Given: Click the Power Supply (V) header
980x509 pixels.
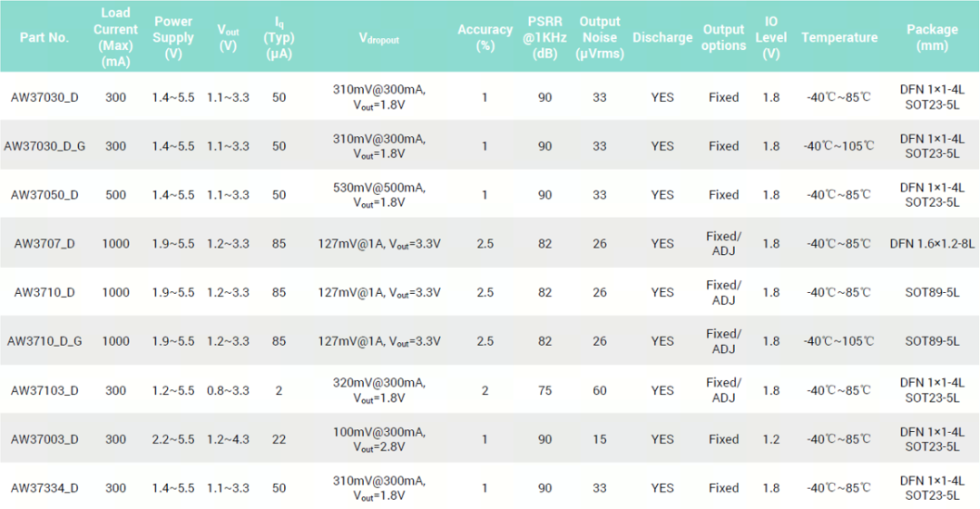Looking at the screenshot, I should coord(173,37).
